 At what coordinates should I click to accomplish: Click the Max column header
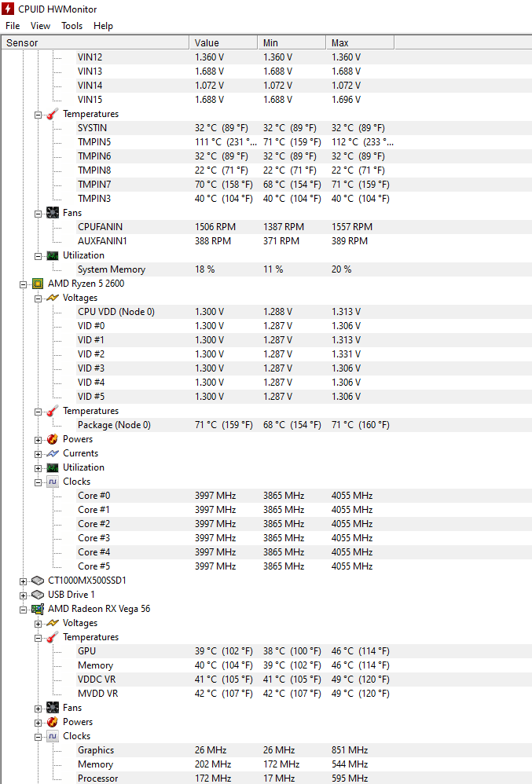point(360,43)
